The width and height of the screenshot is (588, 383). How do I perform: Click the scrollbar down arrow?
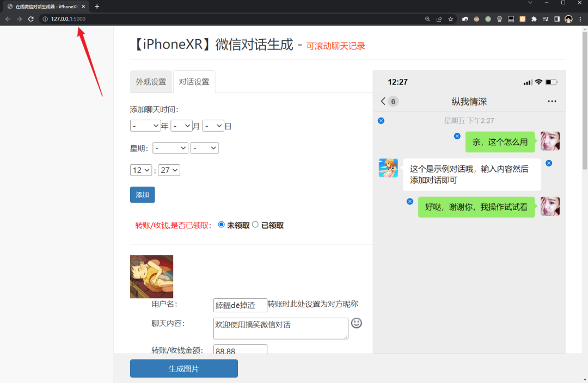585,380
